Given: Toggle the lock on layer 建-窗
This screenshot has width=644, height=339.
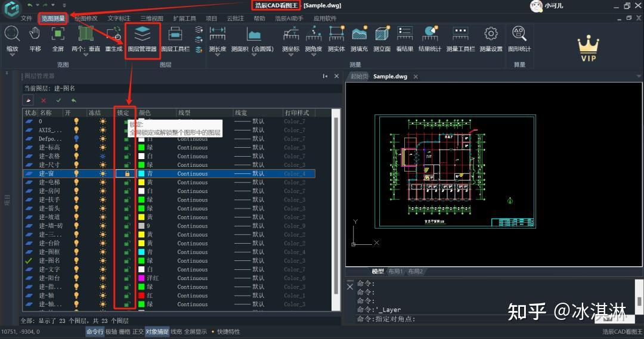Looking at the screenshot, I should [x=128, y=173].
